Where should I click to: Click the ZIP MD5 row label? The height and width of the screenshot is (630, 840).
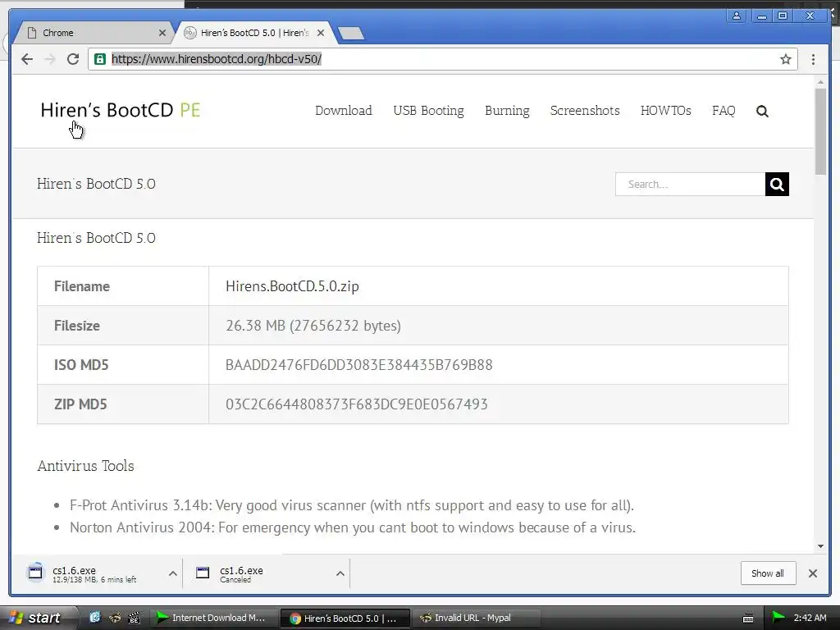(80, 404)
